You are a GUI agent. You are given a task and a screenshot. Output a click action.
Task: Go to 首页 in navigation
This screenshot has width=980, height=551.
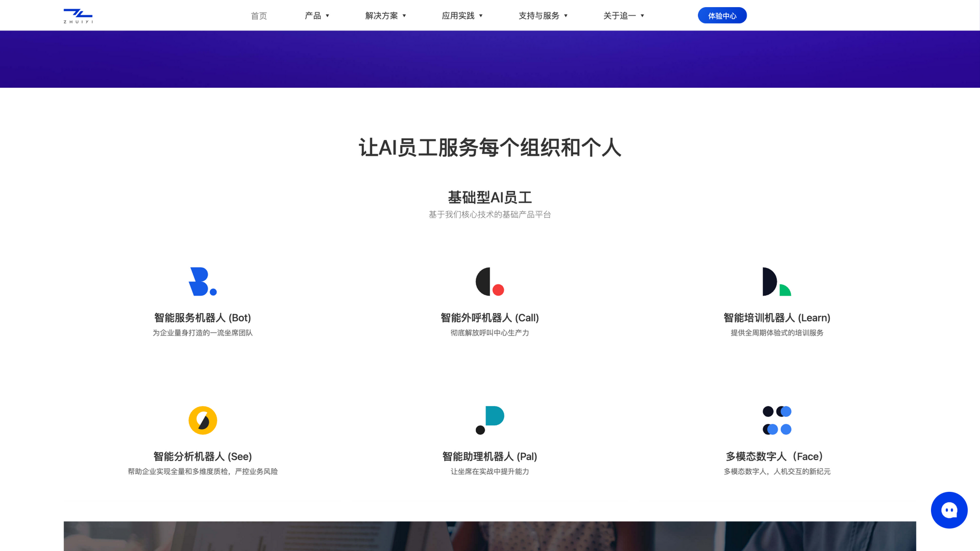[259, 16]
